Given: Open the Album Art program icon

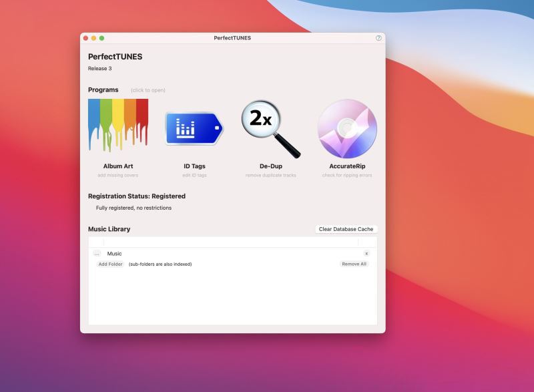Looking at the screenshot, I should click(x=118, y=125).
